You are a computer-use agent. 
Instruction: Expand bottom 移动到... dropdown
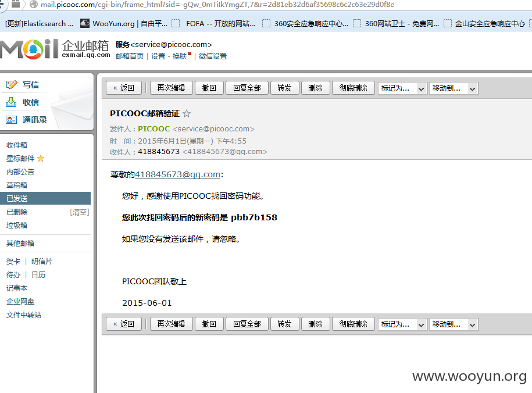[x=454, y=325]
